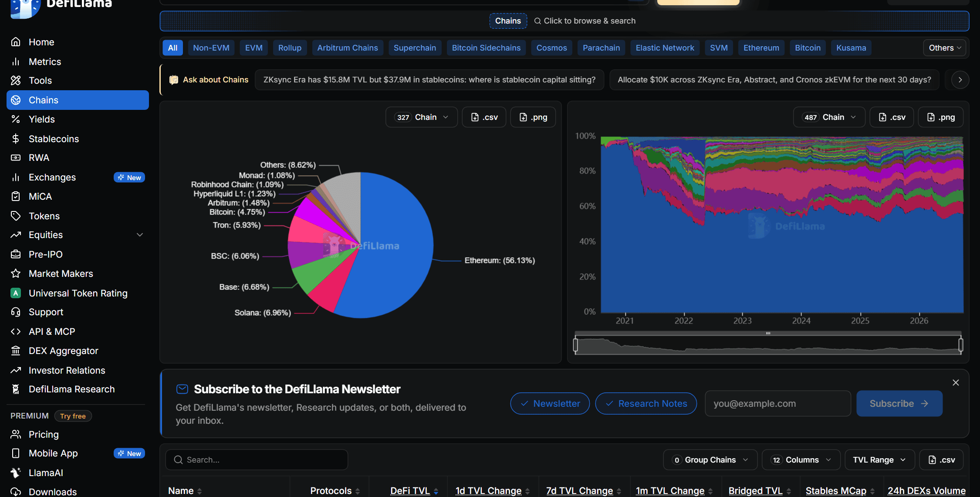980x497 pixels.
Task: Show next Ask about Chains suggestion
Action: coord(960,80)
